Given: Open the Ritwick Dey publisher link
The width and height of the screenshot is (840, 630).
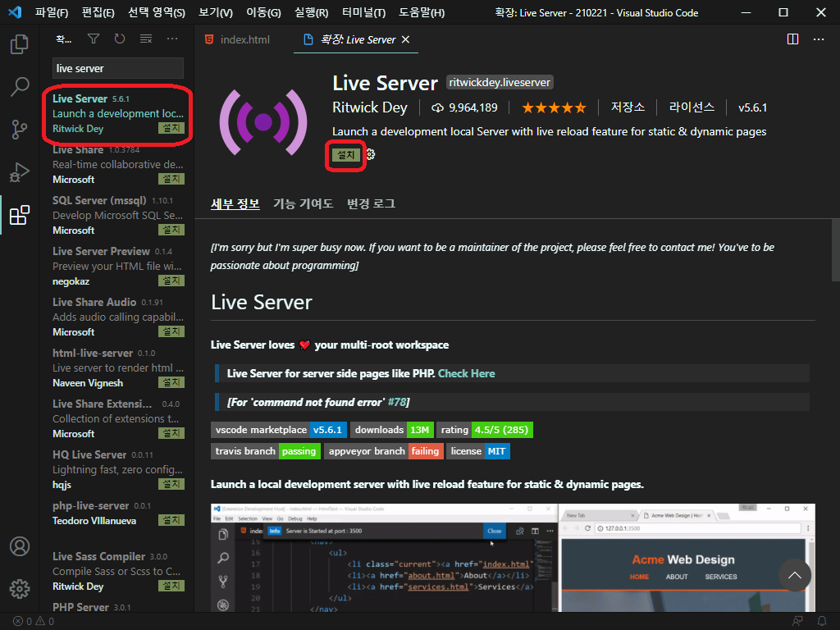Looking at the screenshot, I should coord(370,107).
